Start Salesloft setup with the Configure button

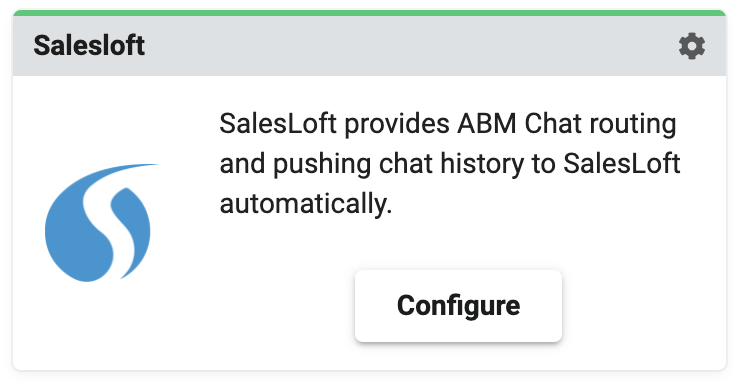[458, 305]
